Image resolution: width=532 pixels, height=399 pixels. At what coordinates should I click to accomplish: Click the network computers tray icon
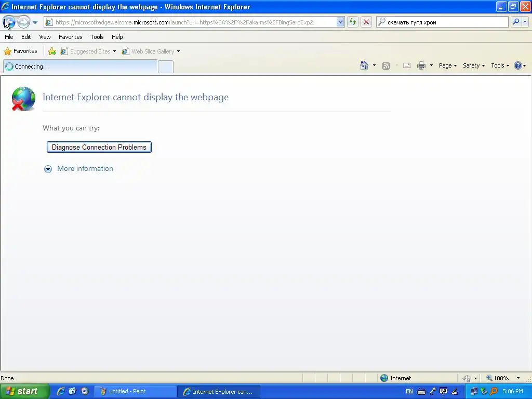click(474, 392)
